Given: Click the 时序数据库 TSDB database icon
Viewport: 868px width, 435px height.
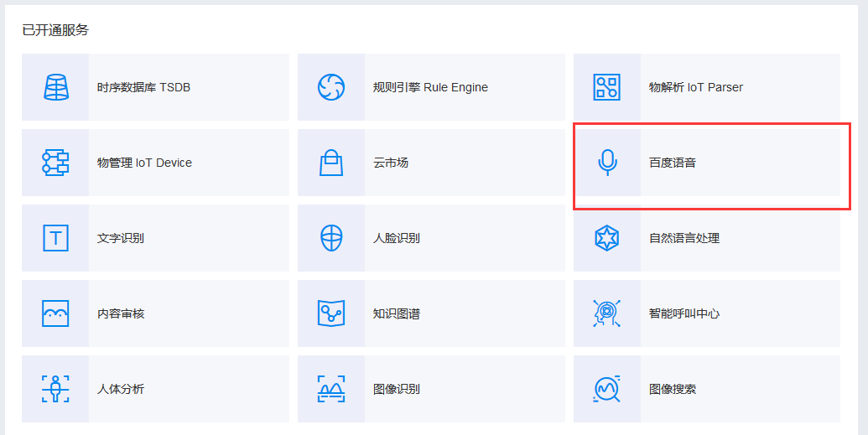Looking at the screenshot, I should click(x=56, y=87).
